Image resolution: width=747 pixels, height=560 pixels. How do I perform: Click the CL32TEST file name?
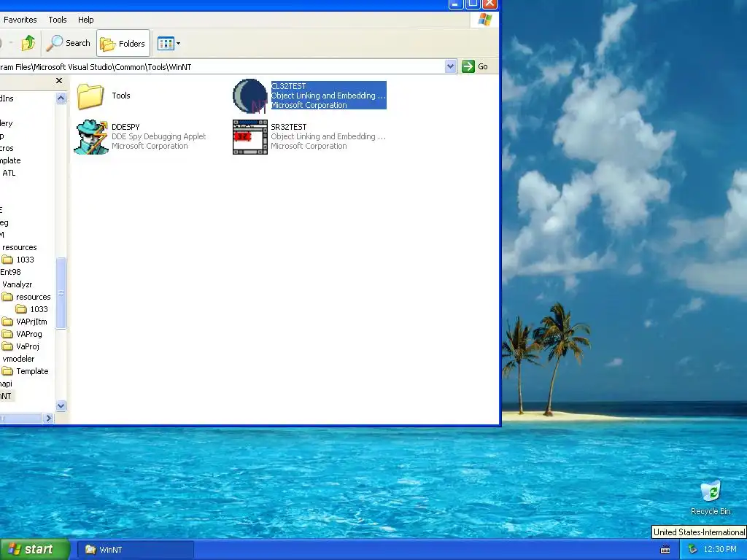click(x=289, y=86)
